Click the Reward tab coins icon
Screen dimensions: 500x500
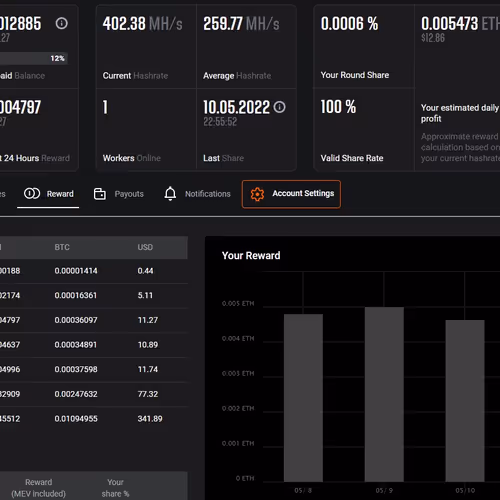[x=32, y=193]
